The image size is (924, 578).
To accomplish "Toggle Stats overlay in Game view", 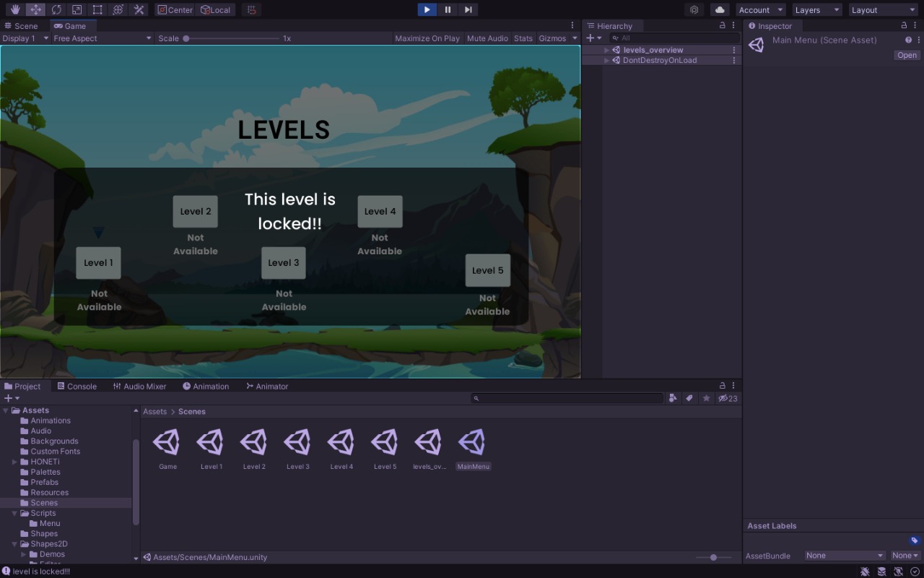I will pos(523,38).
